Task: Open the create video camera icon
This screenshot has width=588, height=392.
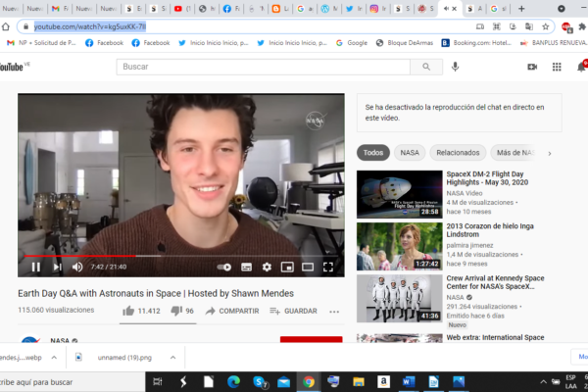Action: pyautogui.click(x=532, y=67)
